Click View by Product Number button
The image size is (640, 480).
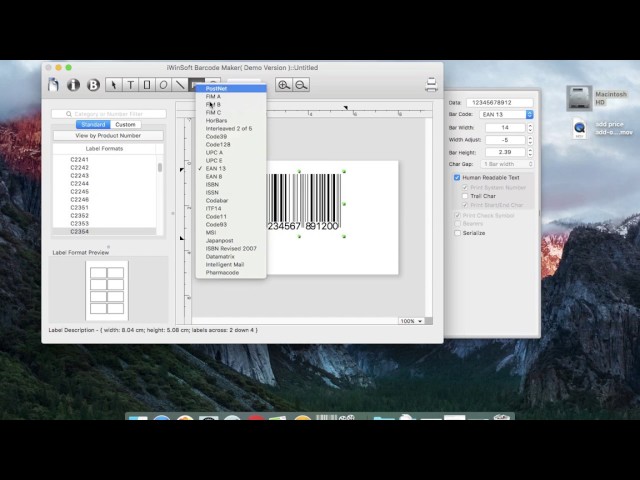click(108, 136)
